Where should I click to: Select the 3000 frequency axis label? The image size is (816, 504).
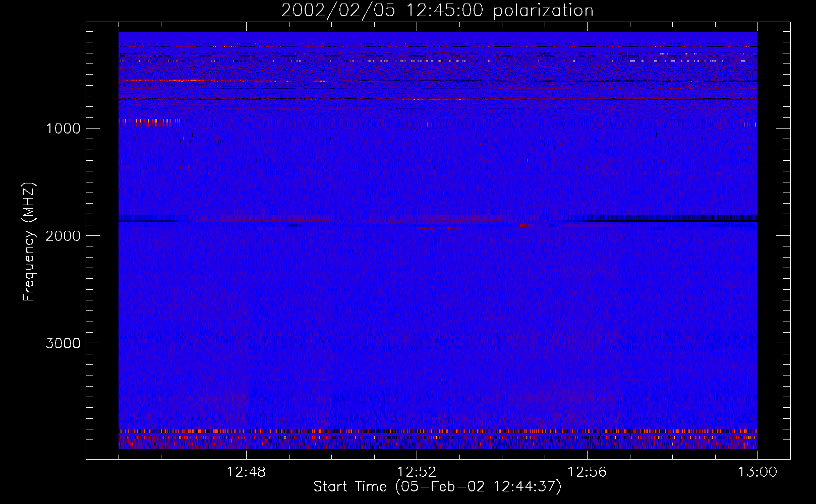(x=63, y=343)
